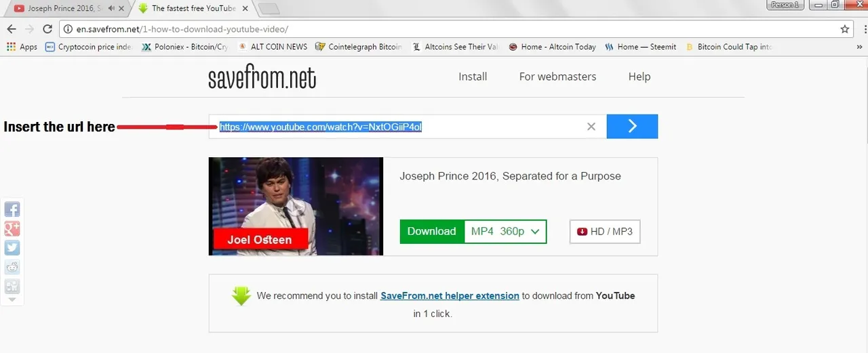Open the ALT COIN NEWS bookmark

(273, 47)
